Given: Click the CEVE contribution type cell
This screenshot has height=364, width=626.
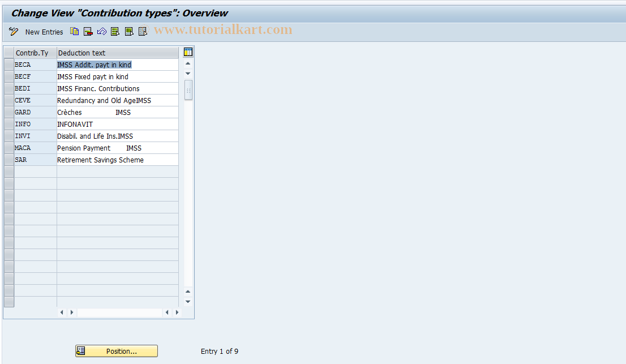Looking at the screenshot, I should (x=36, y=101).
